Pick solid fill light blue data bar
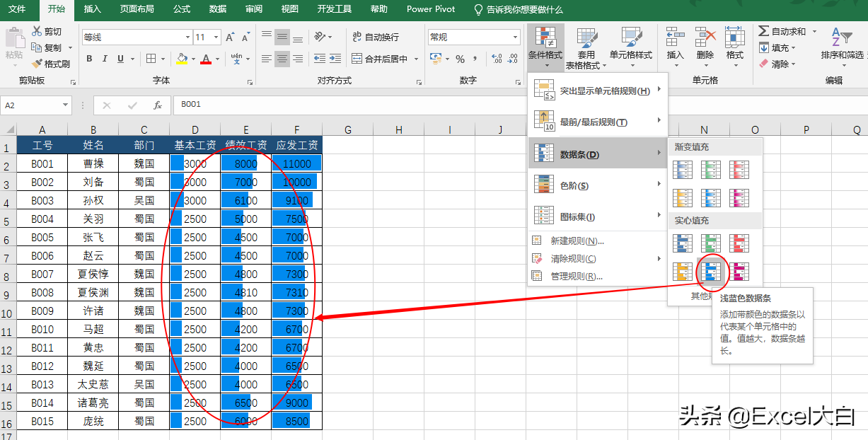The height and width of the screenshot is (440, 868). 711,271
